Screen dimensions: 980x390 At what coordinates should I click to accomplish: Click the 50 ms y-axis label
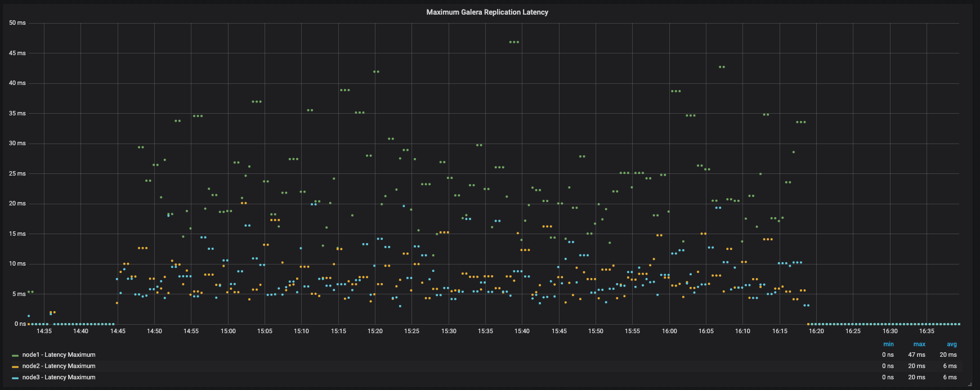coord(17,23)
